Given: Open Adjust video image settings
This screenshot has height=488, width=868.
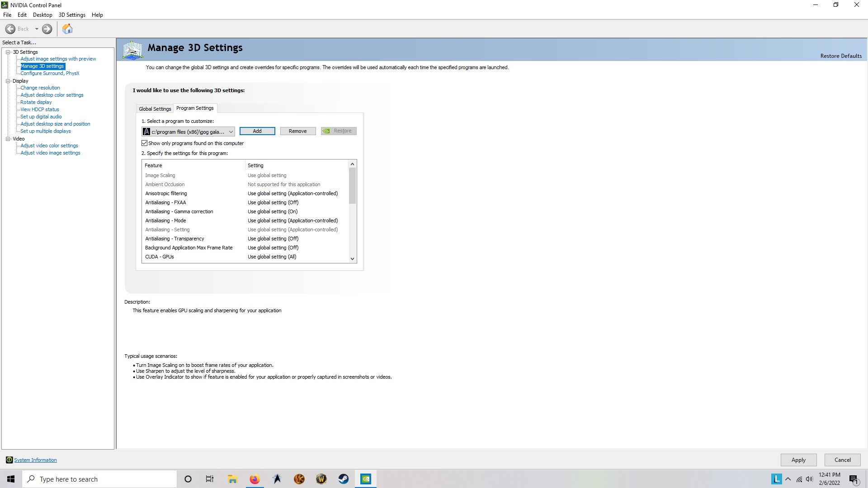Looking at the screenshot, I should pyautogui.click(x=50, y=153).
